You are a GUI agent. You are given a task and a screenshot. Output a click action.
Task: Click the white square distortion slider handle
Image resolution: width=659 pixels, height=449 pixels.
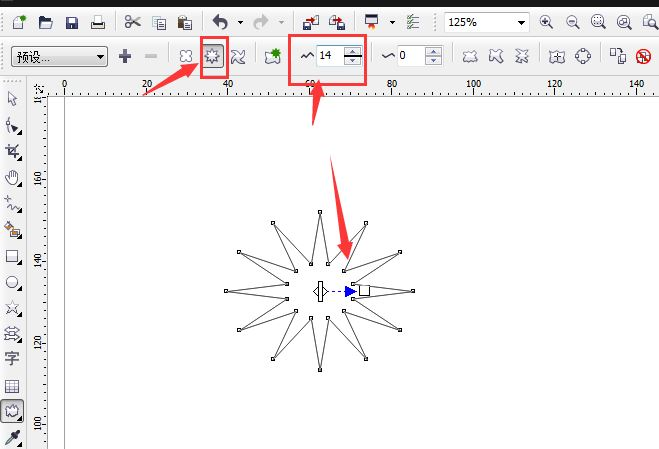coord(364,291)
